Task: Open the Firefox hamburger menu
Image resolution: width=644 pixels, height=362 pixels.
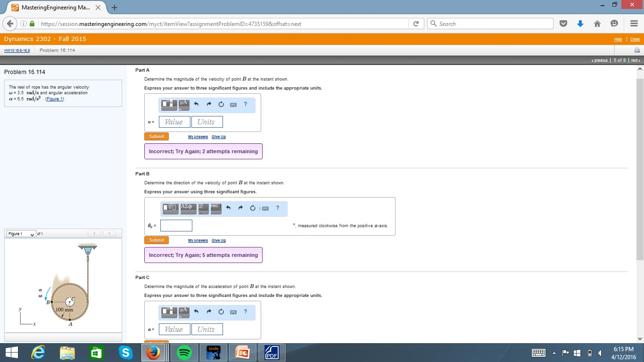Action: coord(634,23)
